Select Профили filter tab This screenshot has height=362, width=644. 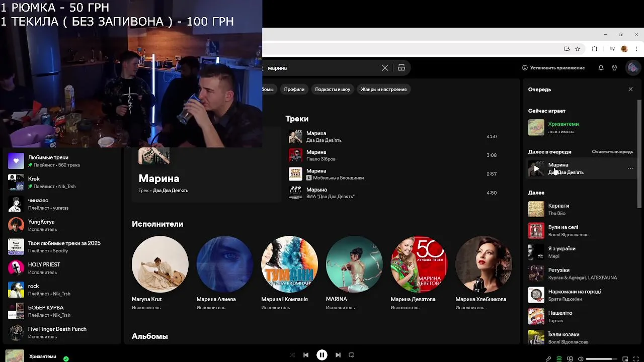(x=294, y=89)
